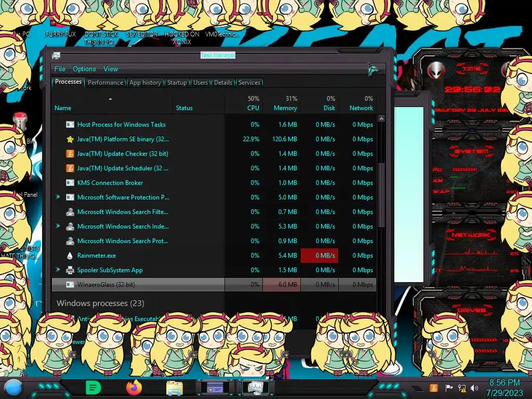Select the SEX EDITOR desktop shortcut
532x399 pixels.
click(142, 34)
